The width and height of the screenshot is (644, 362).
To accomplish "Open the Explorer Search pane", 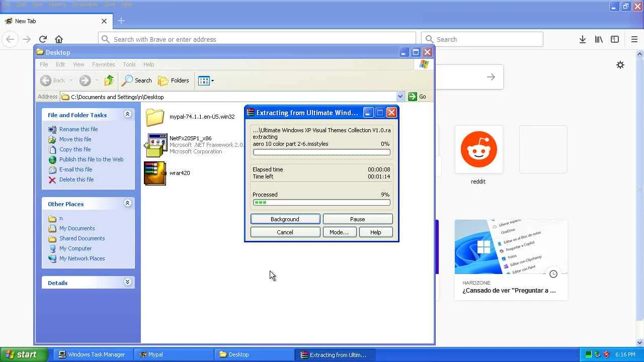I will coord(137,80).
